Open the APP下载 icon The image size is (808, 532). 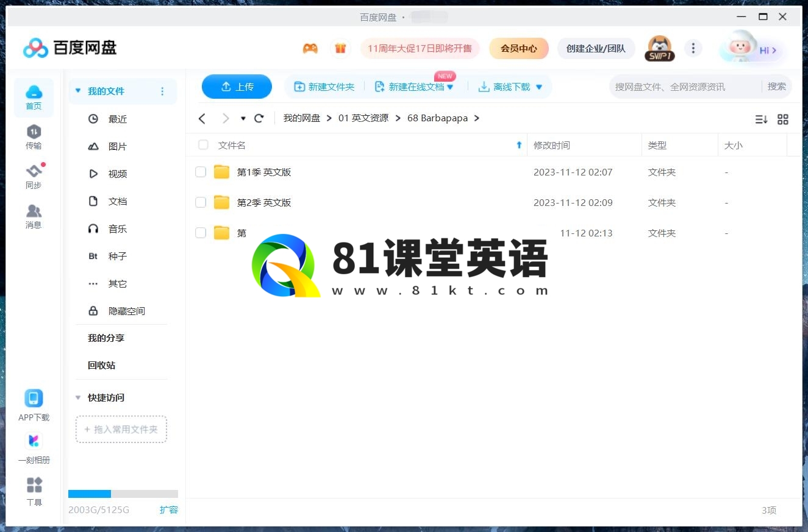[x=34, y=406]
